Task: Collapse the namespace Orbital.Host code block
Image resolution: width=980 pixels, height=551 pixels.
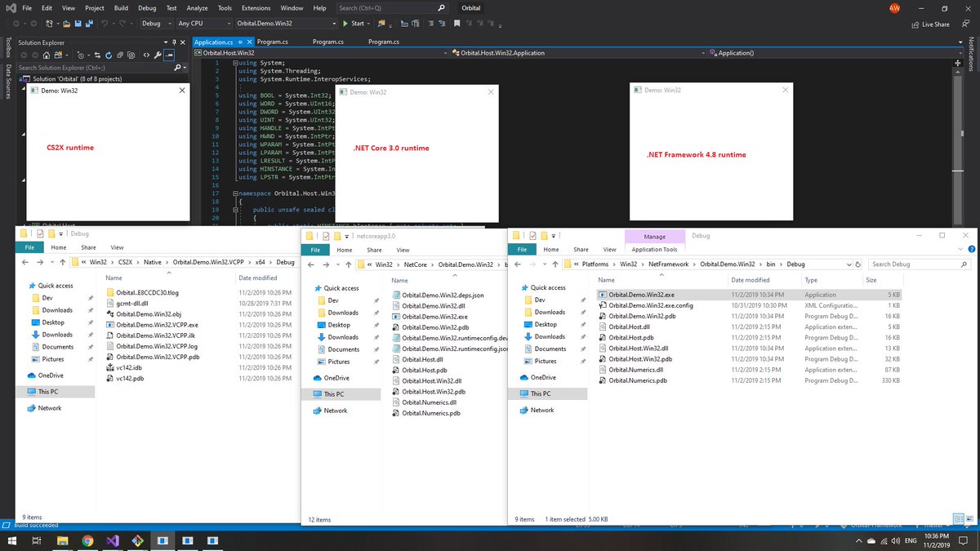Action: coord(235,193)
